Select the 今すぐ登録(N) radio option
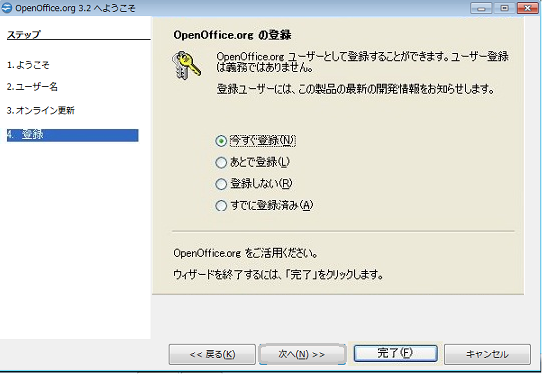This screenshot has width=542, height=374. pos(255,141)
